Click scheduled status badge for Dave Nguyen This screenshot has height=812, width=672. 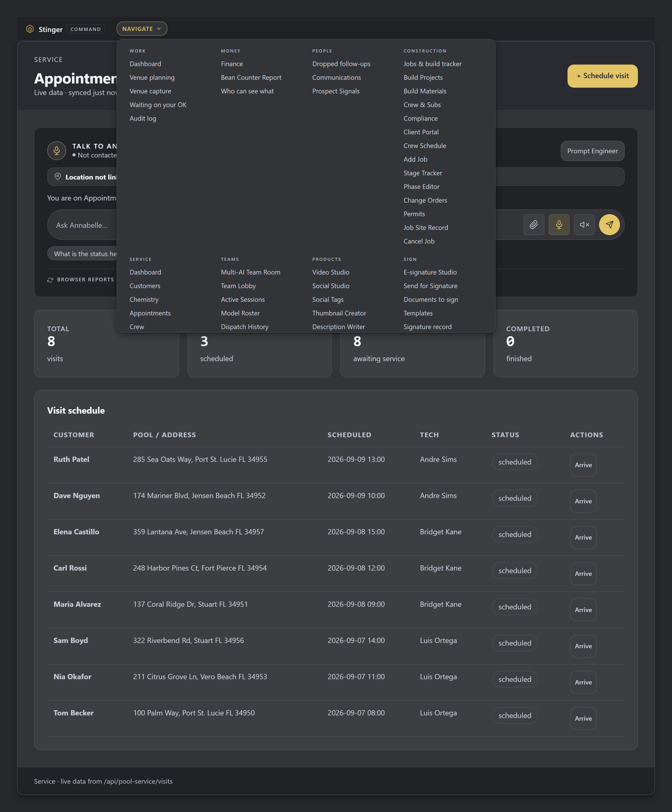pos(515,498)
